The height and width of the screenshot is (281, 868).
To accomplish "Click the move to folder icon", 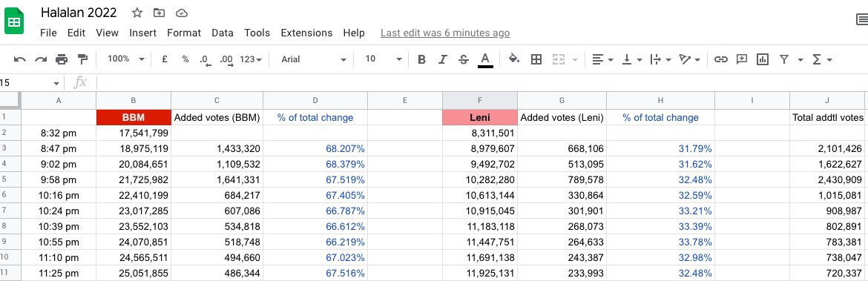I will (160, 13).
